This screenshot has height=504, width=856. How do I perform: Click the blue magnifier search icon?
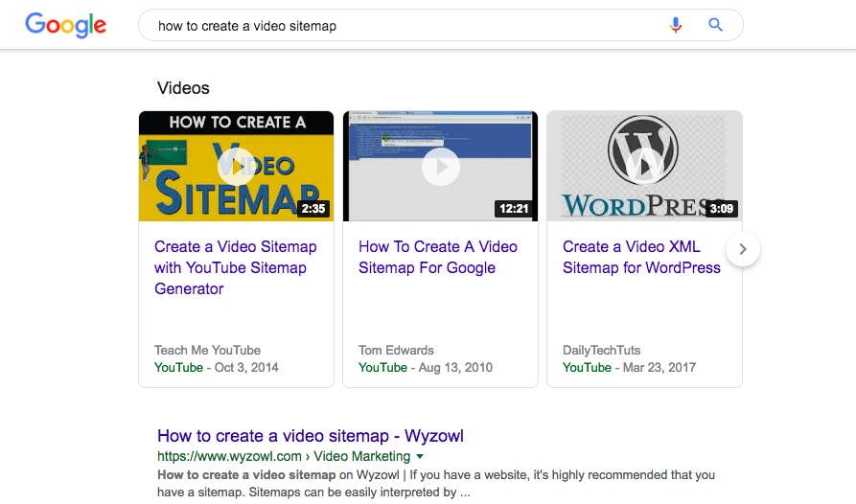pyautogui.click(x=715, y=25)
